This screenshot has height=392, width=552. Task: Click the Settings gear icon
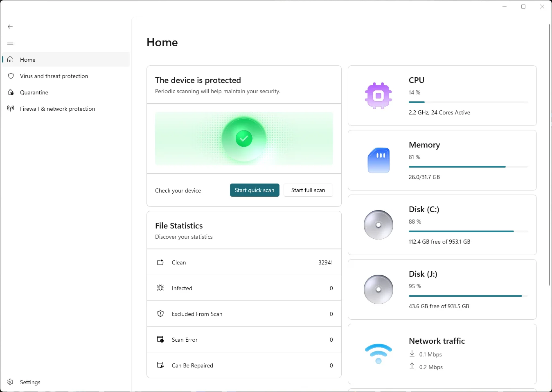pyautogui.click(x=11, y=382)
